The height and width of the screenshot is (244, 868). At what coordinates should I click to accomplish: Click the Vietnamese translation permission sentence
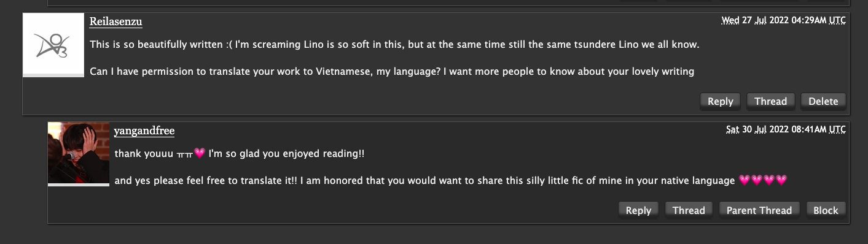pos(392,72)
